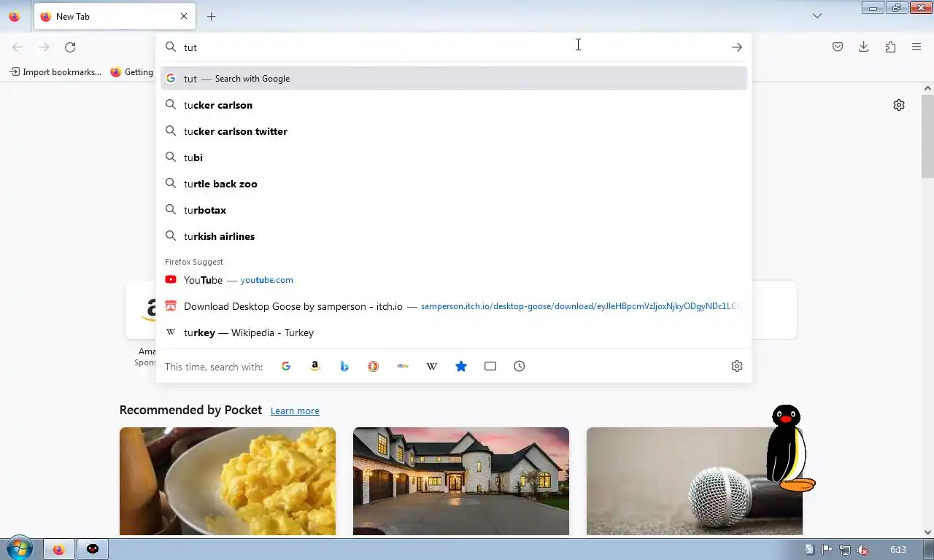Image resolution: width=934 pixels, height=560 pixels.
Task: Click Learn more link beside Pocket heading
Action: pyautogui.click(x=295, y=411)
